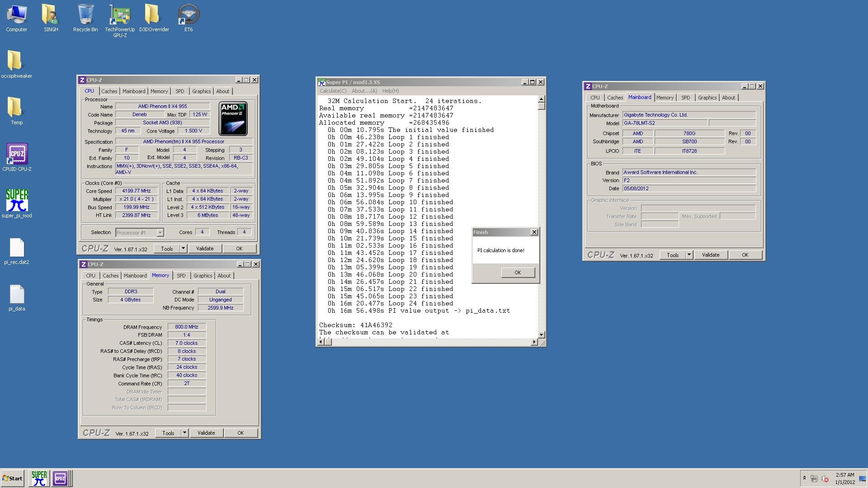
Task: Switch to Caches tab in CPU-Z CPU window
Action: point(109,91)
